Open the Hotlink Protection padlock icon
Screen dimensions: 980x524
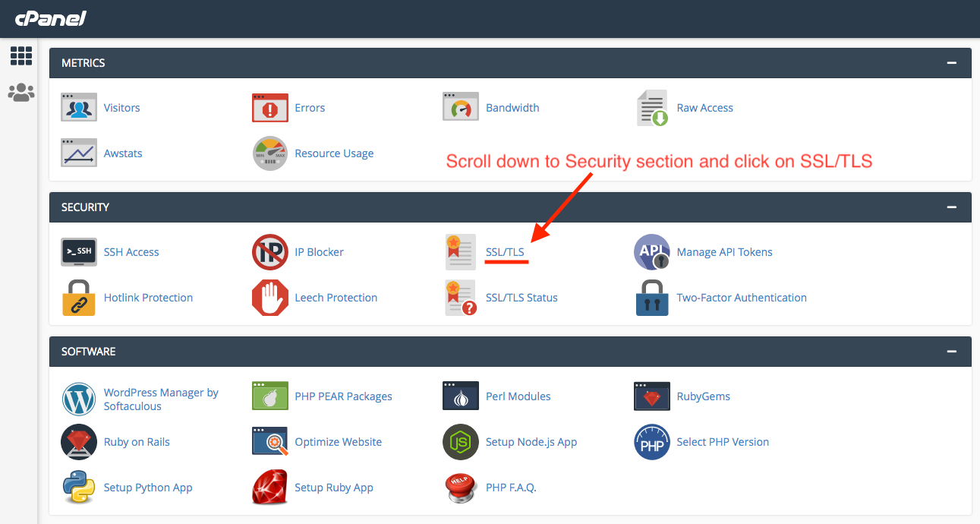(x=78, y=298)
